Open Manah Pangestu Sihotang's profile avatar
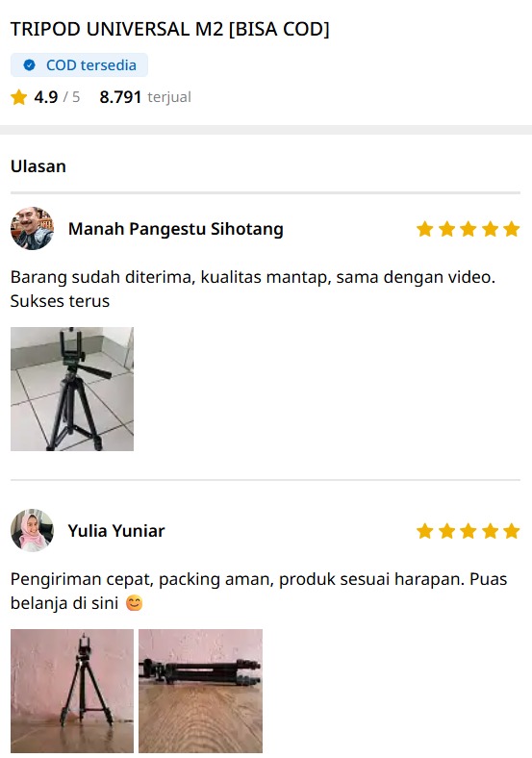 click(x=32, y=229)
